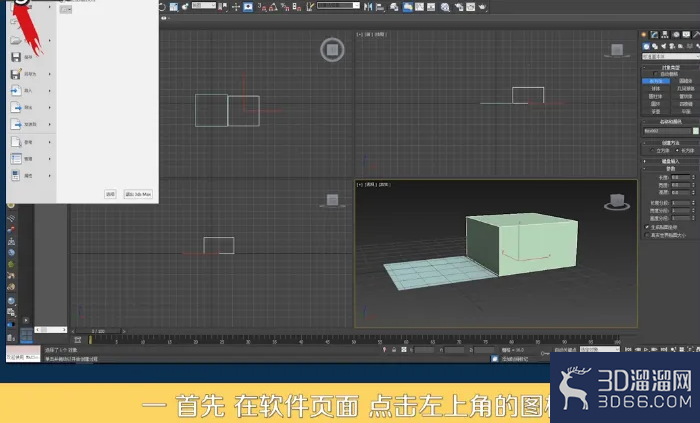
Task: Expand the Import submenu arrow
Action: tap(50, 91)
